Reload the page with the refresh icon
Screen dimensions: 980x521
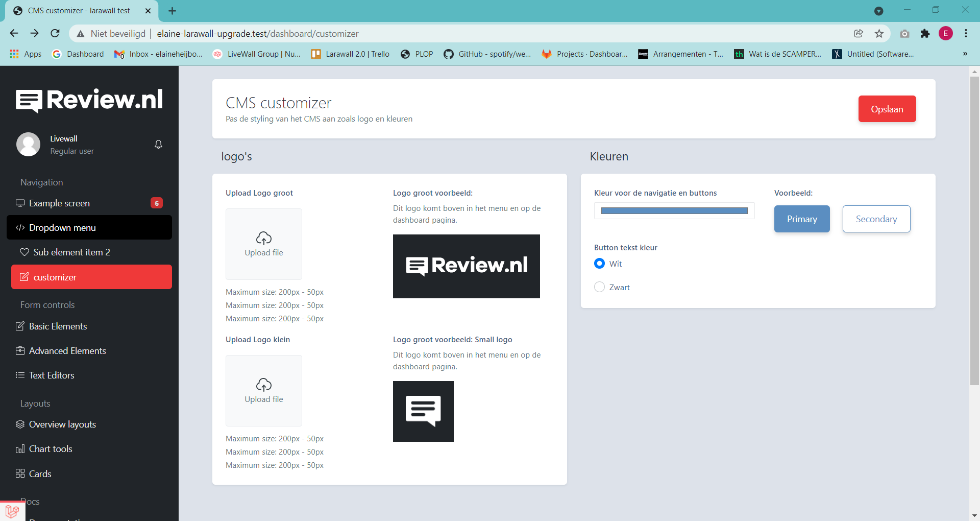click(55, 33)
